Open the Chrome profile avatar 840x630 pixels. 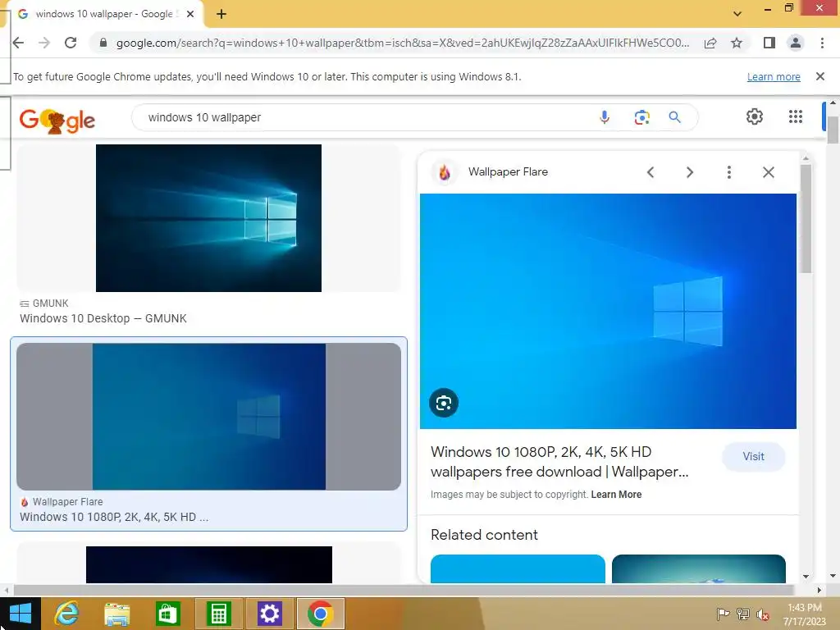pyautogui.click(x=796, y=43)
